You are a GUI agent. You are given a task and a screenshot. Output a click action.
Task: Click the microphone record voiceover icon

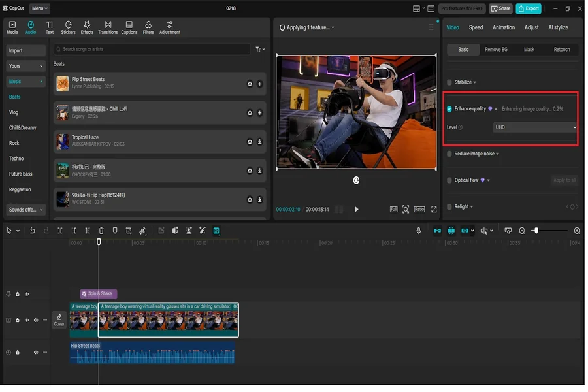[419, 231]
